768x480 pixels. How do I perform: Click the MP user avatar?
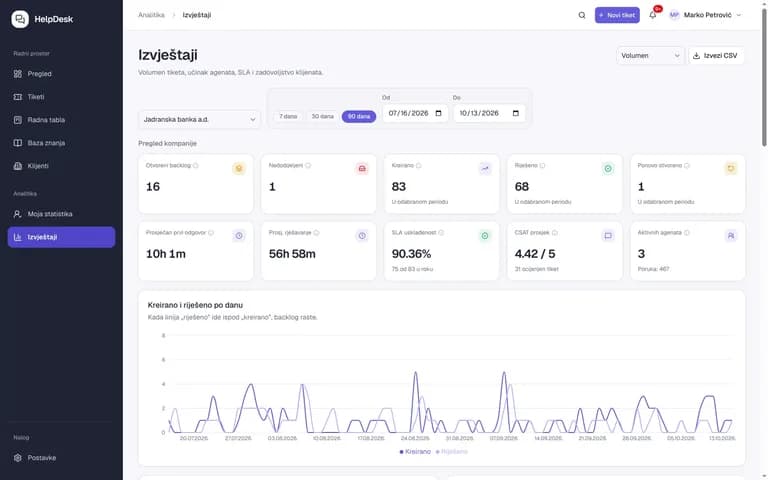tap(674, 15)
